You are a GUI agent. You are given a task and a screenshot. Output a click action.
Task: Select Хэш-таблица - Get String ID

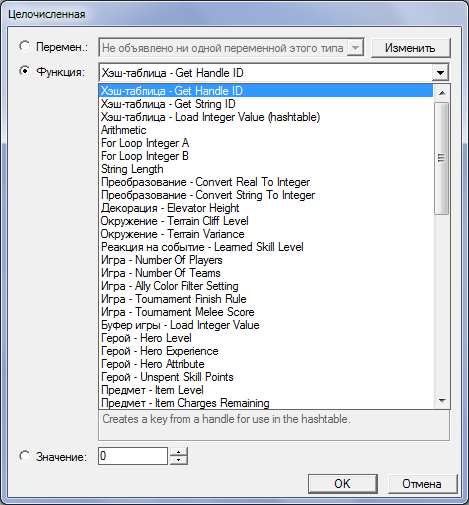coord(266,104)
